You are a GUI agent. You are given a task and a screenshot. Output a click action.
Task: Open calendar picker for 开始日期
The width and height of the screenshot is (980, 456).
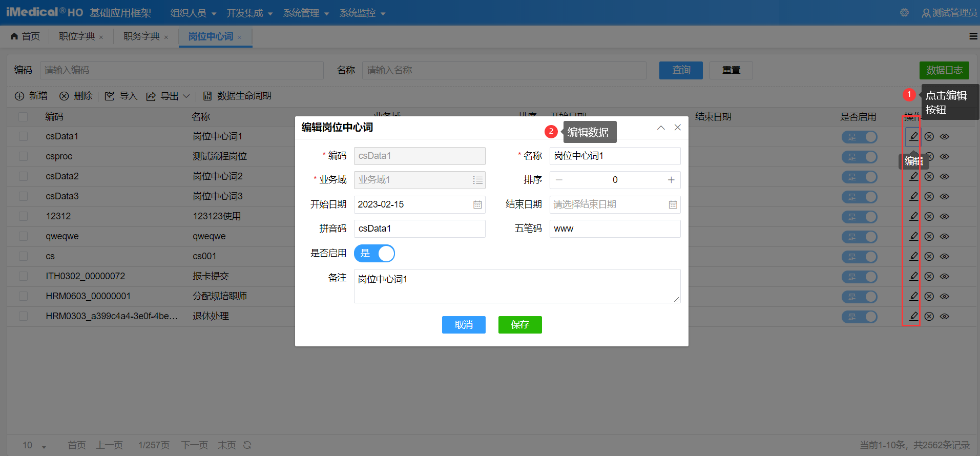(477, 204)
